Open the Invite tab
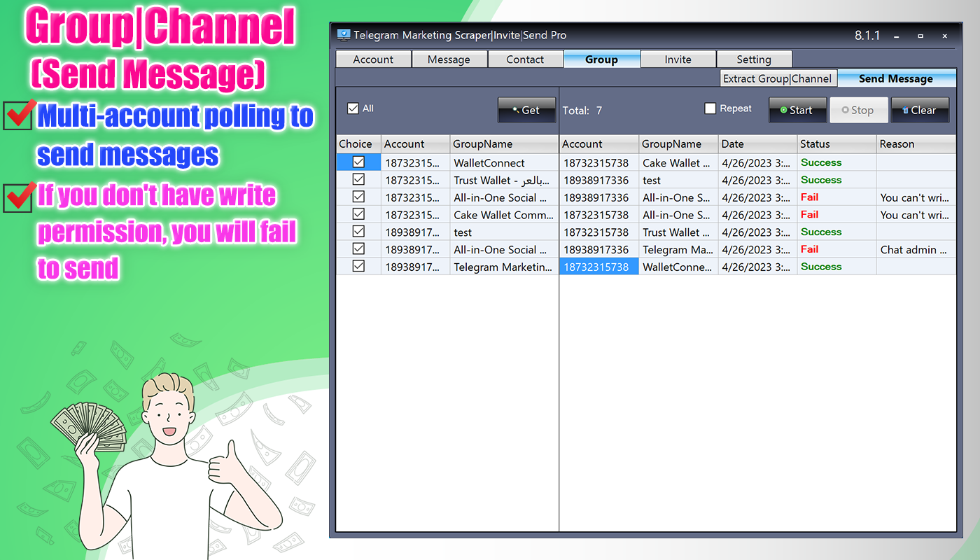 click(x=678, y=59)
